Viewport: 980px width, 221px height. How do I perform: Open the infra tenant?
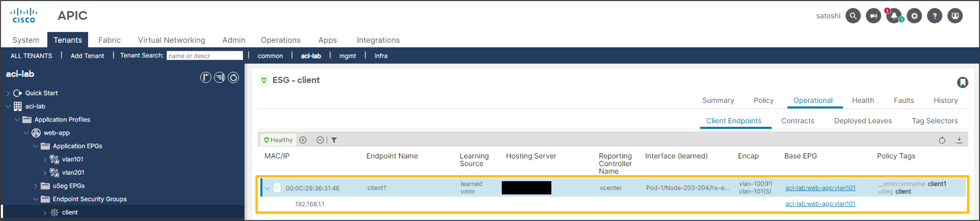[381, 55]
